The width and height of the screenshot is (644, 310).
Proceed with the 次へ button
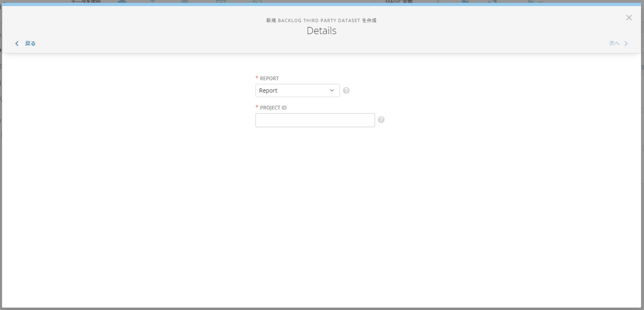coord(618,43)
